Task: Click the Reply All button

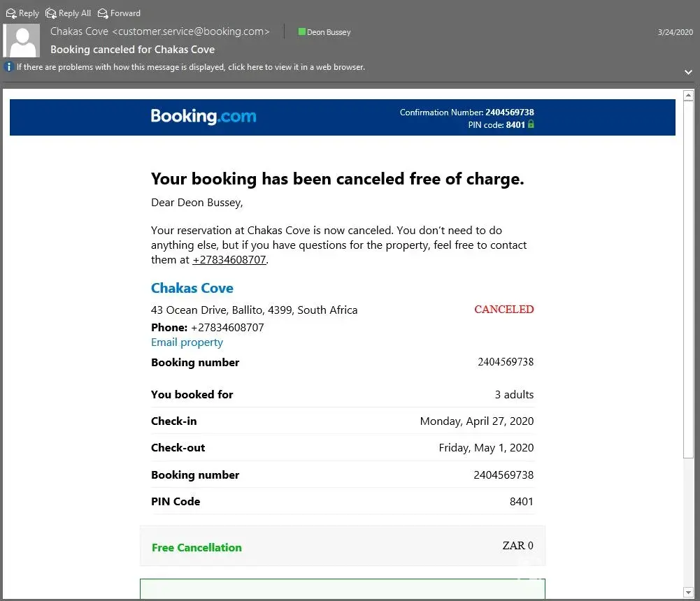Action: click(69, 13)
